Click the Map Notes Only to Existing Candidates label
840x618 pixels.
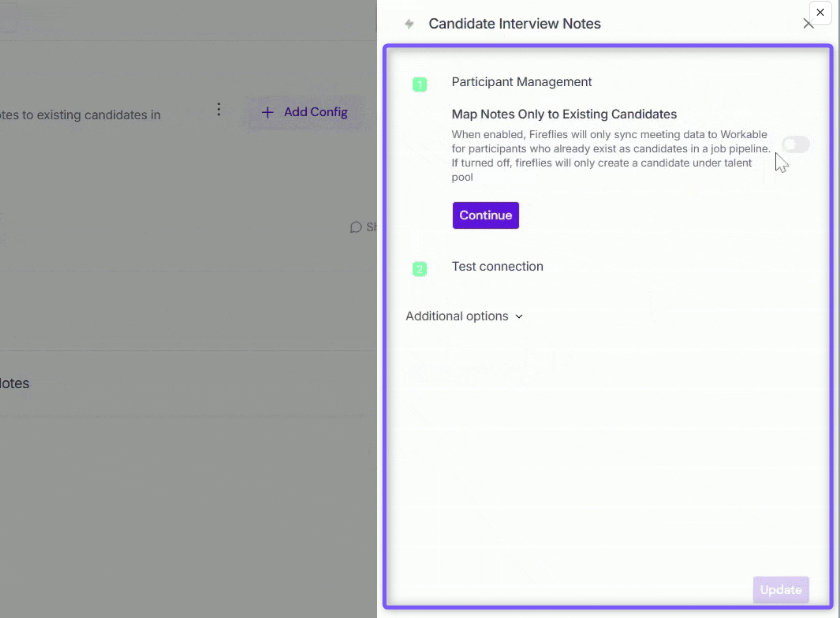[x=564, y=114]
